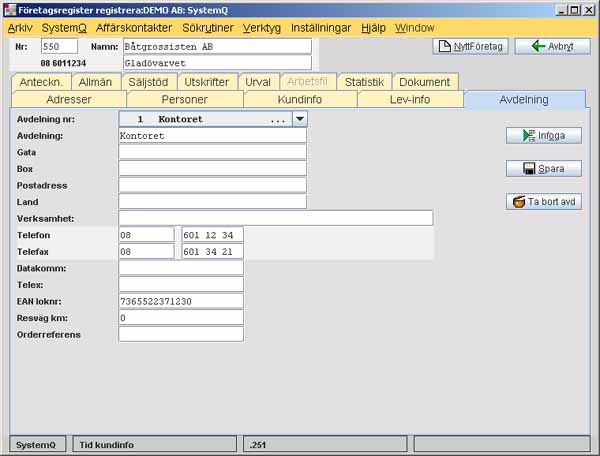
Task: Open the Affärskontakter menu
Action: pyautogui.click(x=134, y=28)
